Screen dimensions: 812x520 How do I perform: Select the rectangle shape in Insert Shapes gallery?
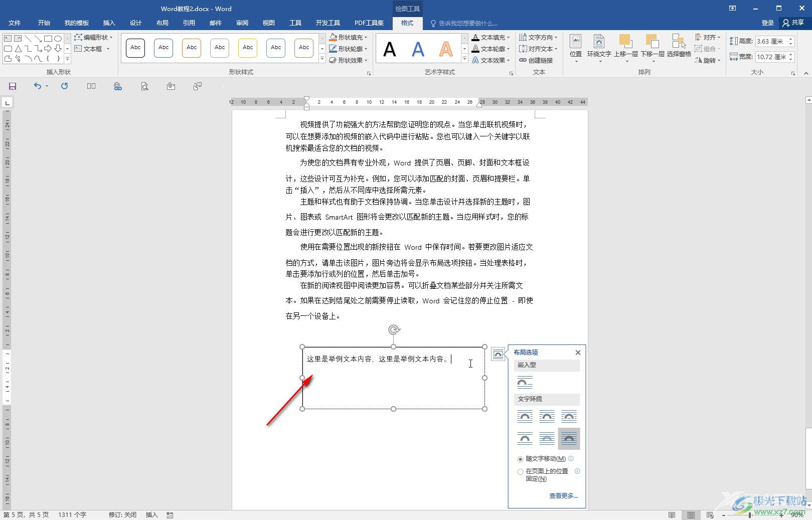coord(48,39)
